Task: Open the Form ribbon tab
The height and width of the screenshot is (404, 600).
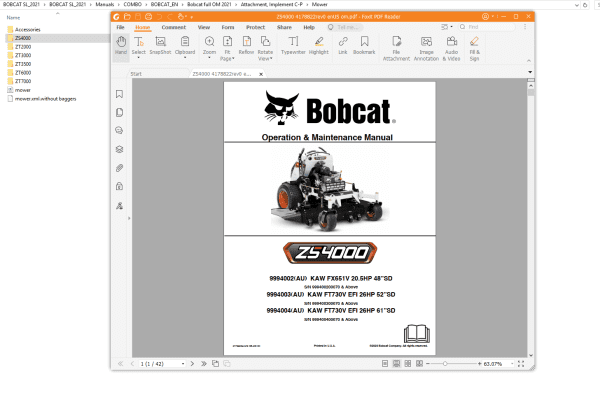Action: [228, 27]
